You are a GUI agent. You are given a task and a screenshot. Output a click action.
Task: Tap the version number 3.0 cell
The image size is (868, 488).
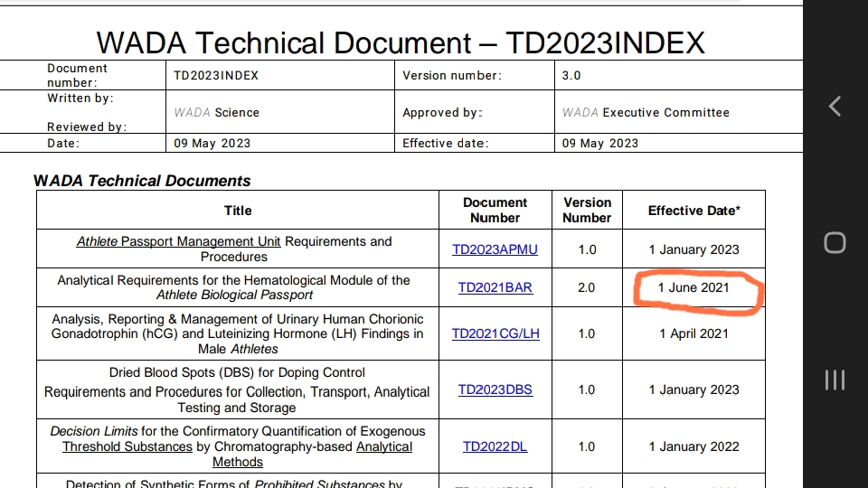(x=571, y=76)
